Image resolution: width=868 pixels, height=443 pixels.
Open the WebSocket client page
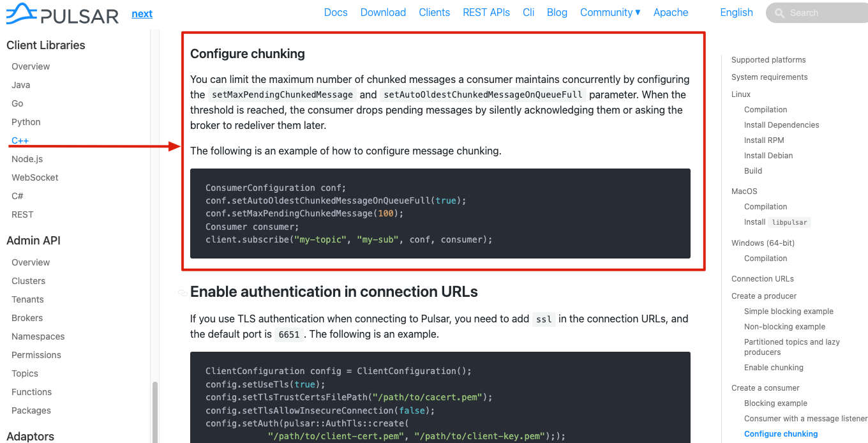pyautogui.click(x=35, y=177)
